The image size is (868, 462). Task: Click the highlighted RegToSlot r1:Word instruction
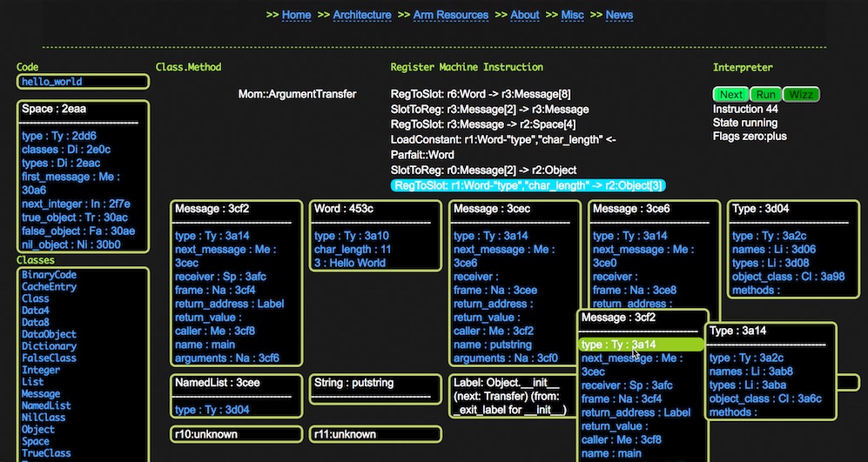(x=528, y=185)
